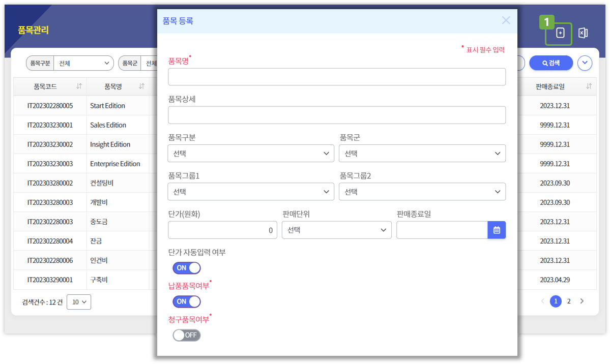
Task: Click item code IT202302280006
Action: point(50,261)
